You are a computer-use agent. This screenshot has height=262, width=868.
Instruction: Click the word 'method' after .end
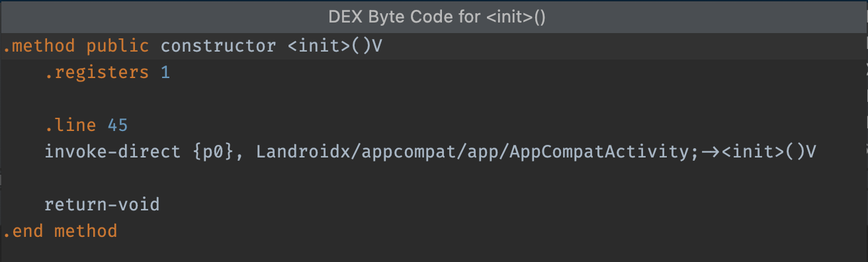pos(86,231)
